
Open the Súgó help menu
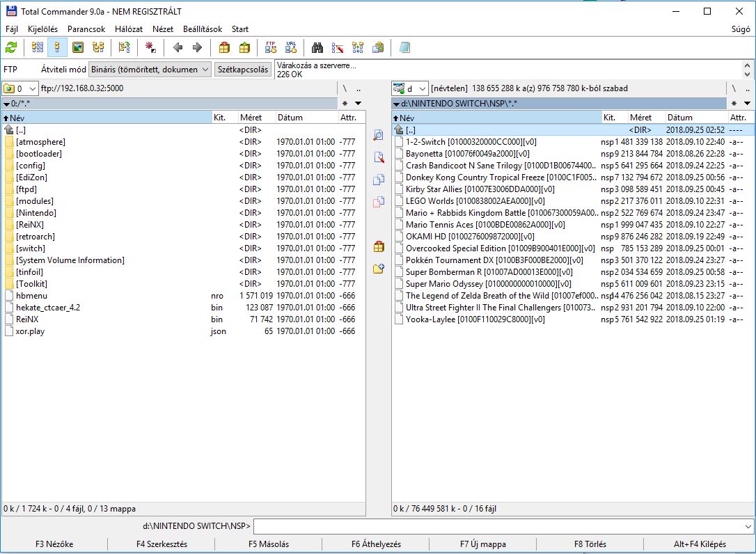coord(741,29)
